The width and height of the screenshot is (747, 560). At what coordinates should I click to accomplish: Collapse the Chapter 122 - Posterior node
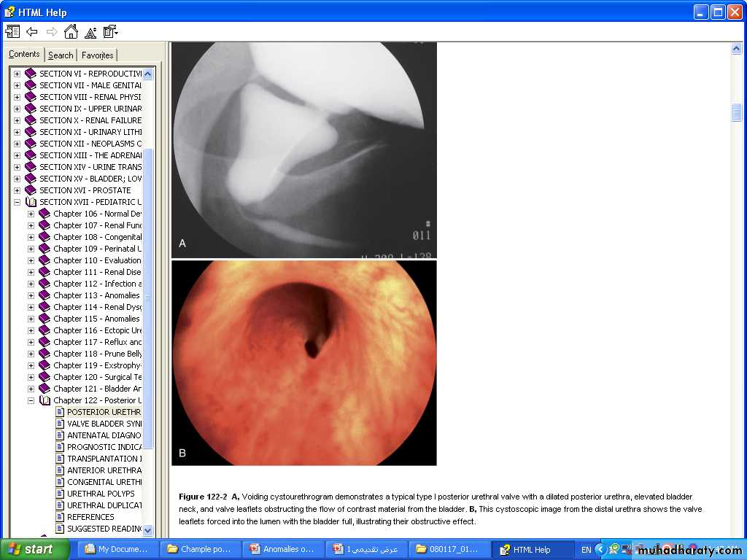click(31, 400)
